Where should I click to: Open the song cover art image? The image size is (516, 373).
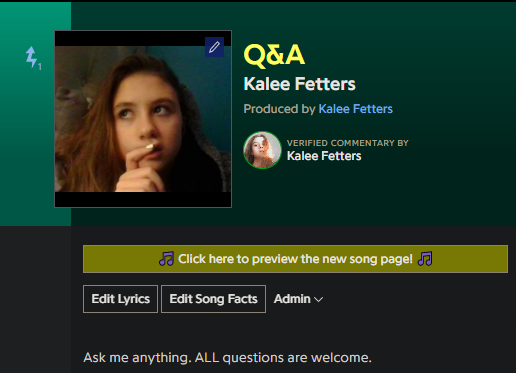click(143, 119)
